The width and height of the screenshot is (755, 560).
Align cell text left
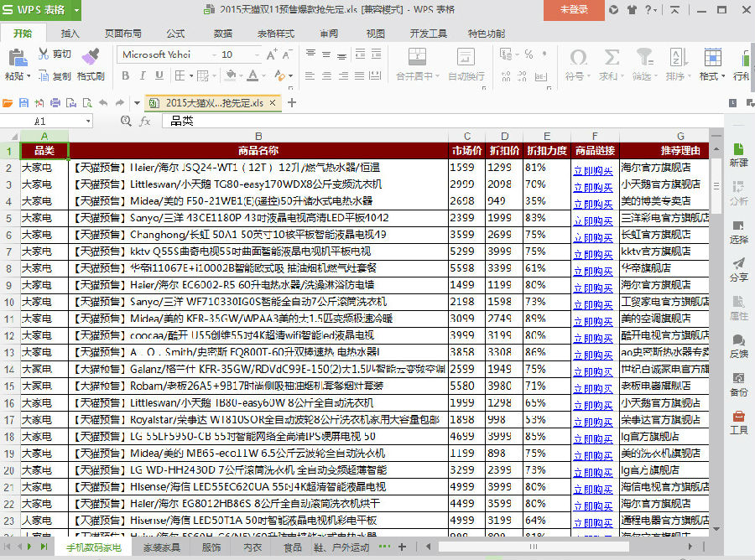[x=310, y=75]
